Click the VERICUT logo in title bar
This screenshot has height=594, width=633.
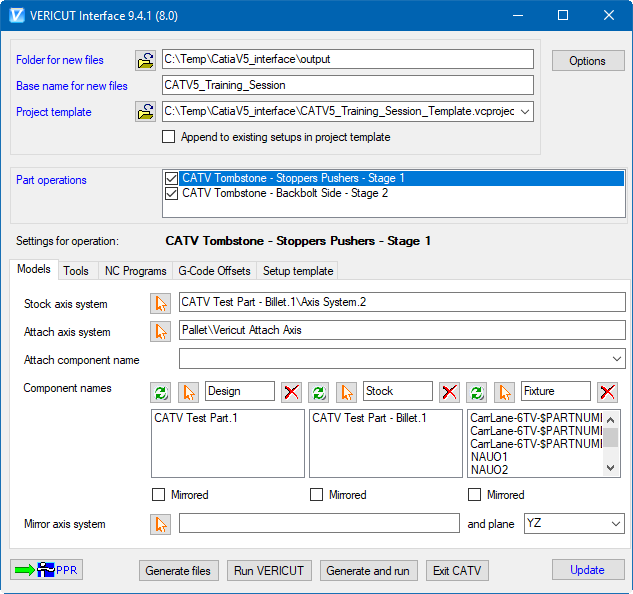[x=17, y=15]
